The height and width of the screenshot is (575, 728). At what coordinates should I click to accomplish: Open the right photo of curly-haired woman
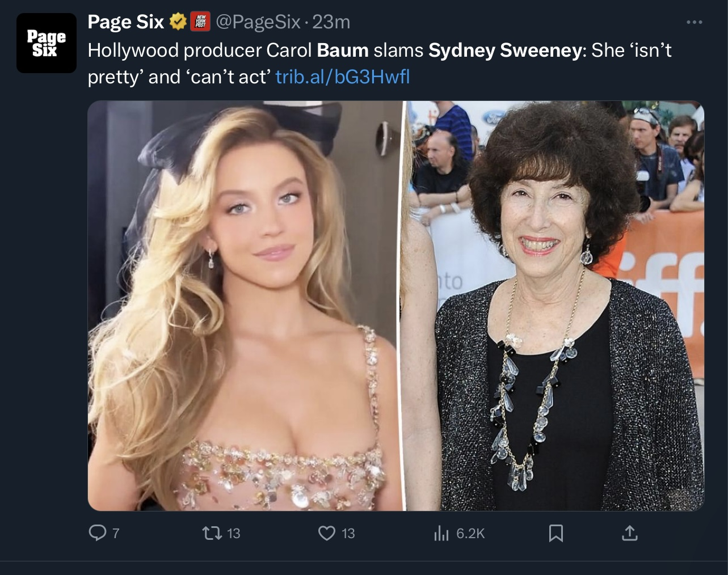pyautogui.click(x=554, y=306)
